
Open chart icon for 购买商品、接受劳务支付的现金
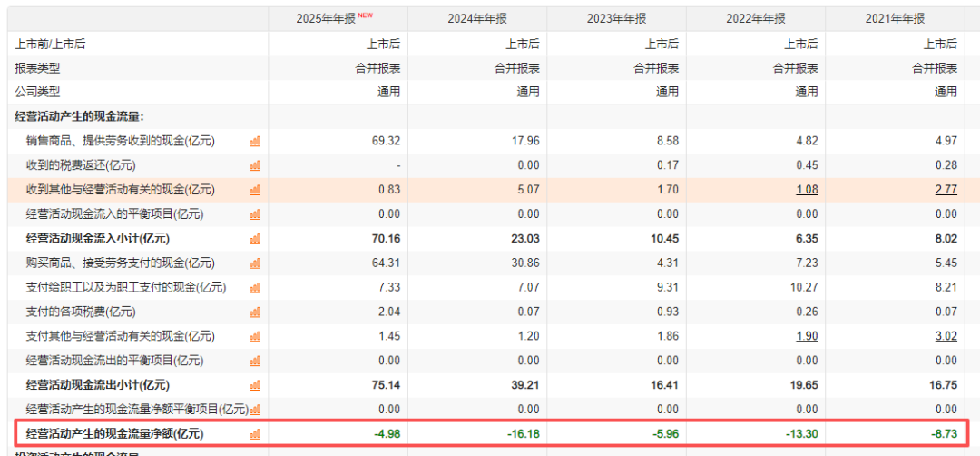pyautogui.click(x=255, y=263)
